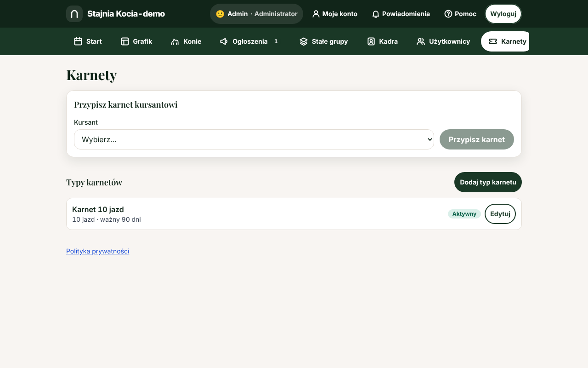Image resolution: width=588 pixels, height=368 pixels.
Task: Click the person icon in Moje konto
Action: tap(316, 14)
